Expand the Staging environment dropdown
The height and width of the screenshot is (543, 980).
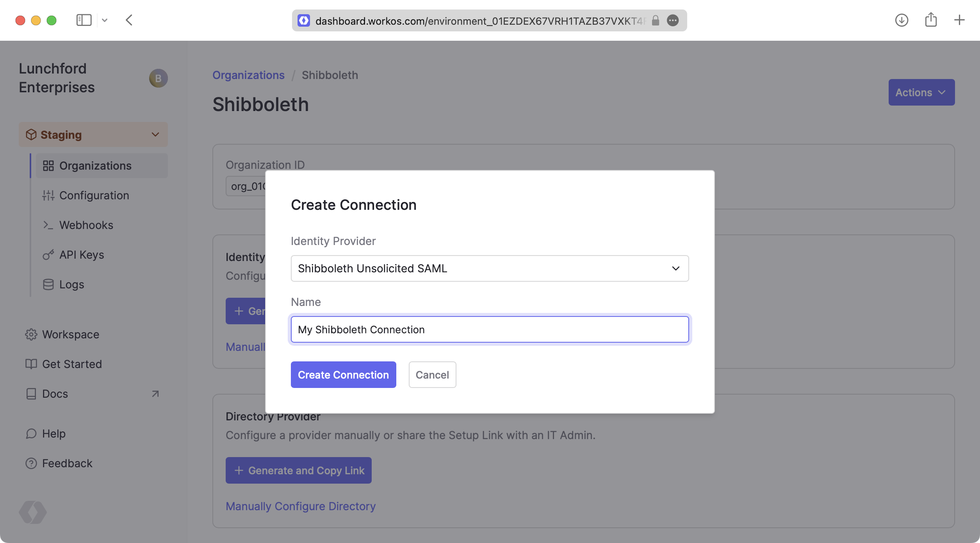tap(93, 135)
